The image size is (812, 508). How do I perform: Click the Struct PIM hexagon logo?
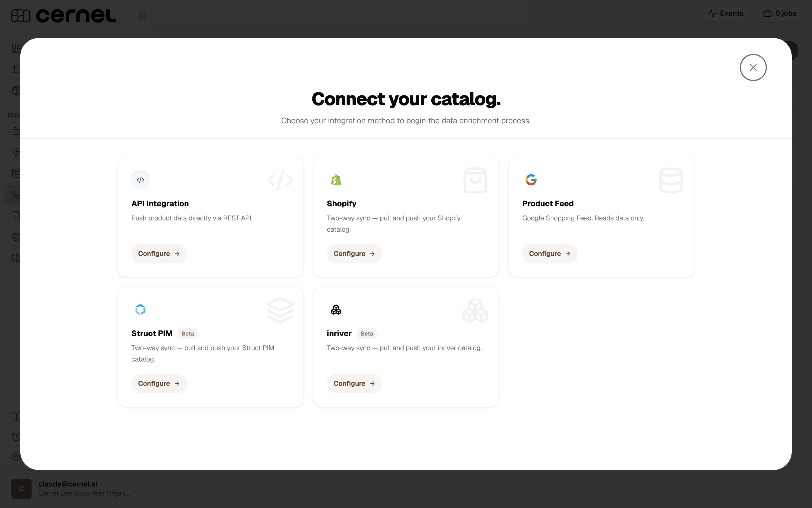tap(140, 309)
